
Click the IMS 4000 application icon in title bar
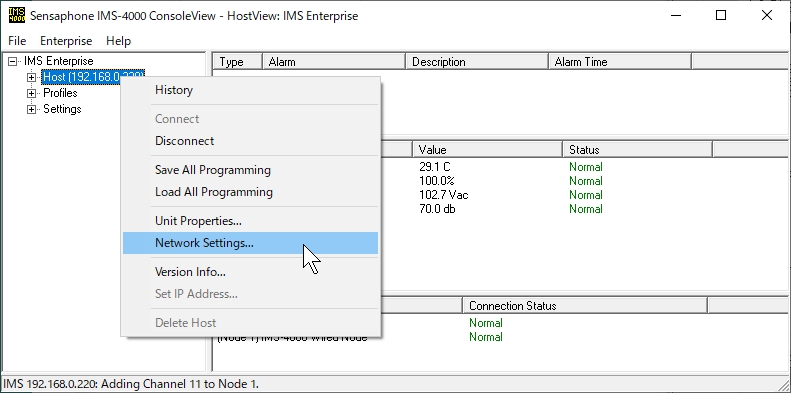pyautogui.click(x=17, y=15)
